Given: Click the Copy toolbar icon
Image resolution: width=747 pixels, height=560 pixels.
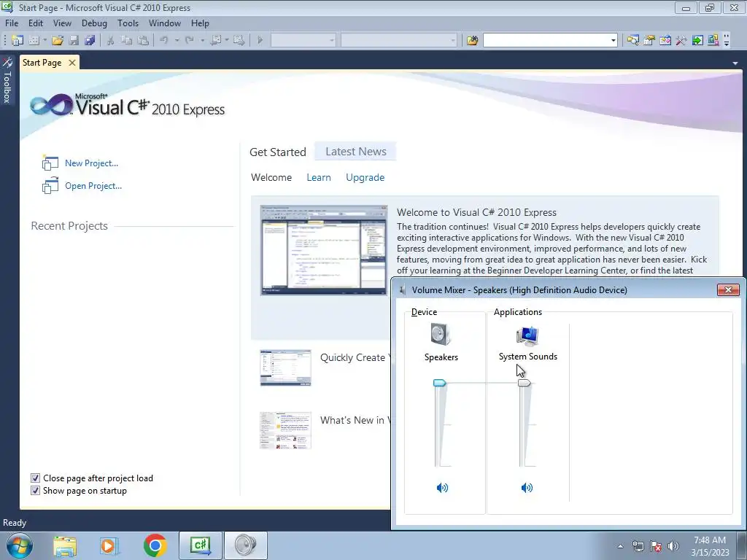Looking at the screenshot, I should [126, 41].
